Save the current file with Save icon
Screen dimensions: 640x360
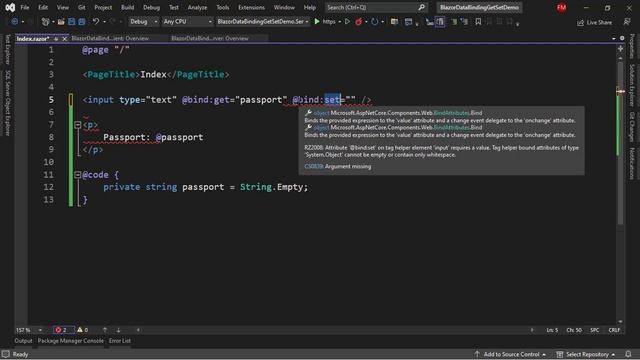[x=71, y=22]
